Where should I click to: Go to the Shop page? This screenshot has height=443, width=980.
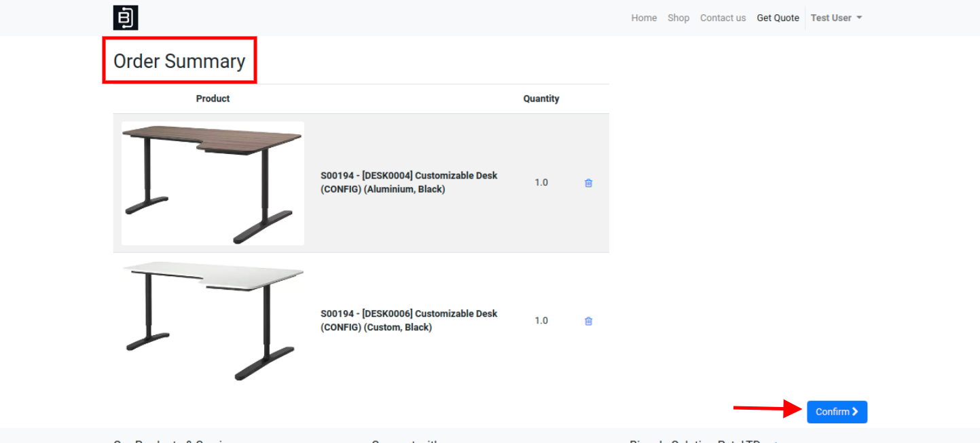pos(678,18)
